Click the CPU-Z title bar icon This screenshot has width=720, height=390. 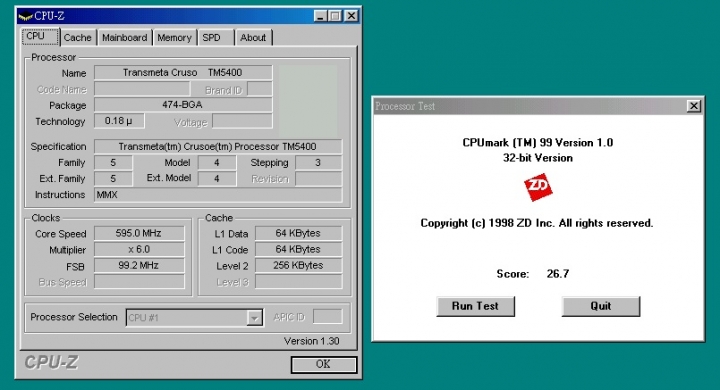point(25,17)
